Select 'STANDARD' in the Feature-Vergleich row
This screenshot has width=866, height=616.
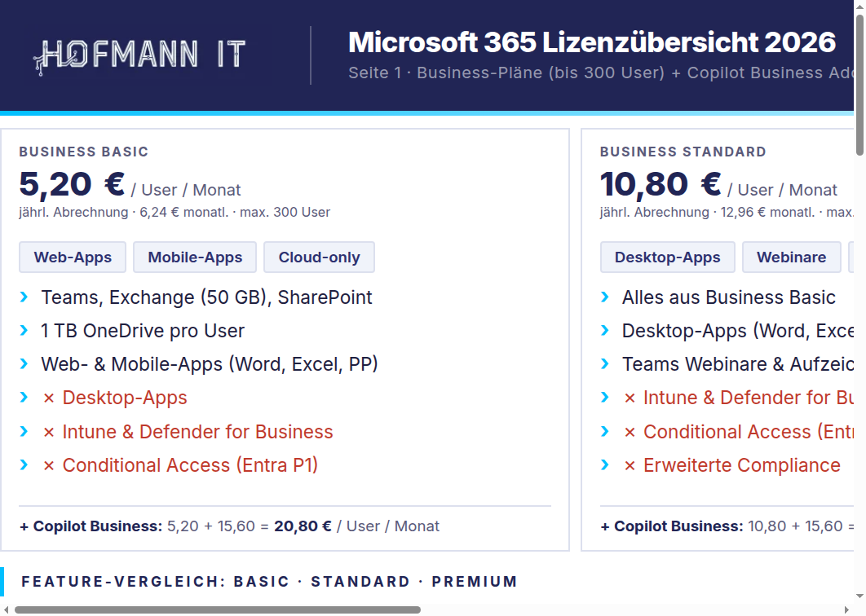click(360, 582)
